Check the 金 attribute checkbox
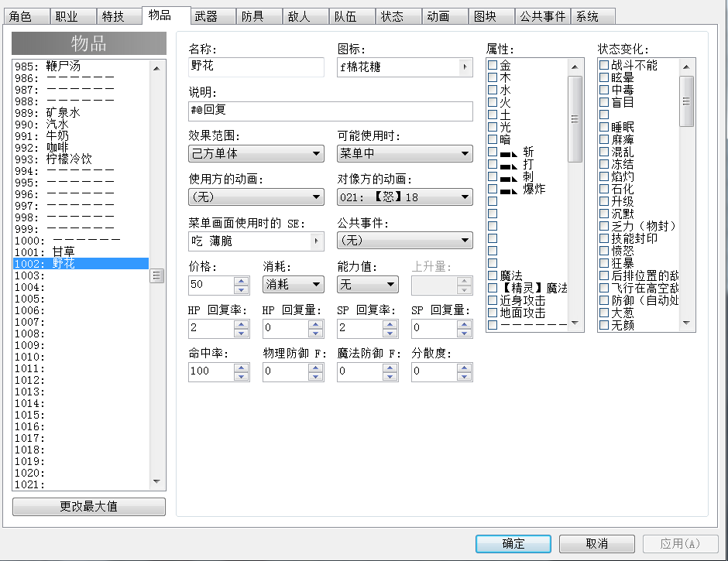Viewport: 728px width, 561px height. pyautogui.click(x=493, y=66)
